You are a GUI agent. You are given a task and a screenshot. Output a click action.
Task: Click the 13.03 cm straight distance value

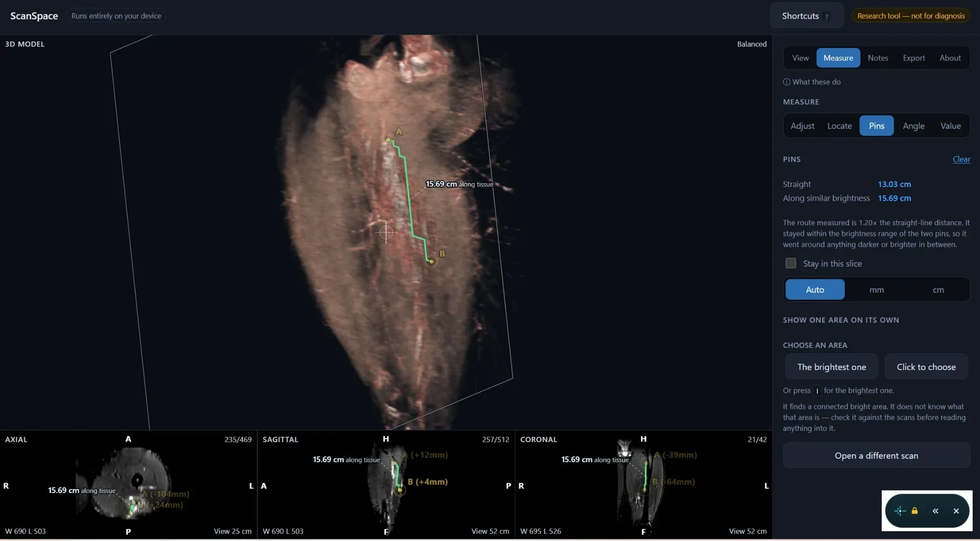pos(894,184)
